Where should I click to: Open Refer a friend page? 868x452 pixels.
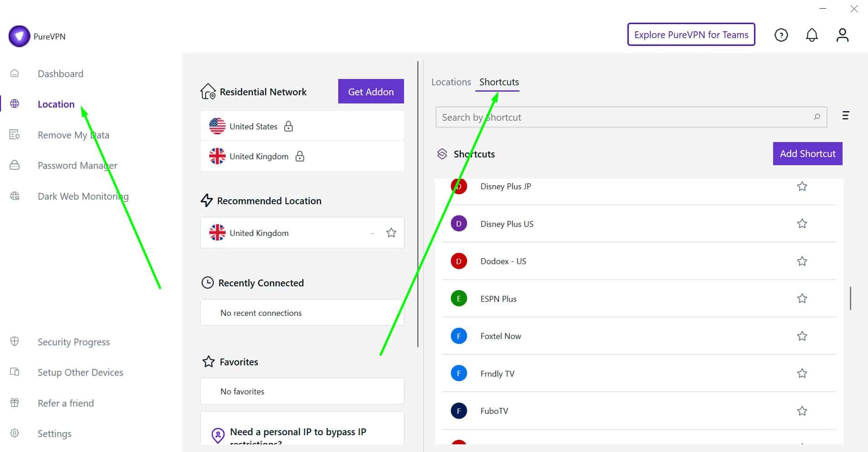[66, 403]
